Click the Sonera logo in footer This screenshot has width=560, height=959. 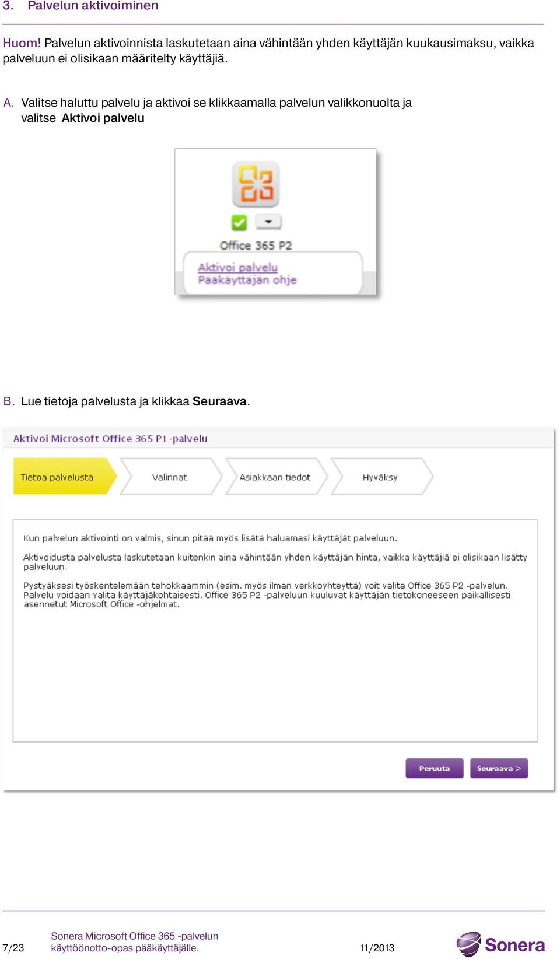(501, 944)
